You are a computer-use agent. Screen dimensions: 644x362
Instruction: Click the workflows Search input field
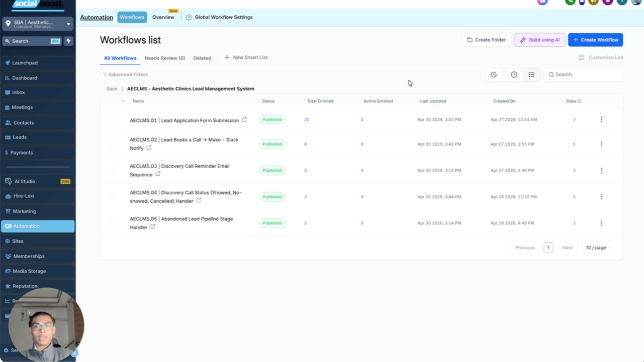(584, 75)
